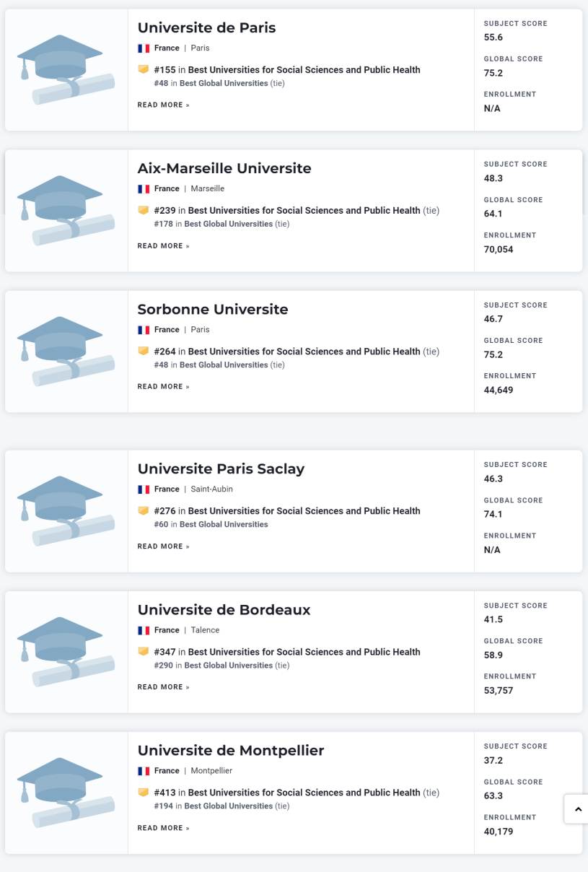Click #178 in Best Global Universities link

click(x=214, y=224)
